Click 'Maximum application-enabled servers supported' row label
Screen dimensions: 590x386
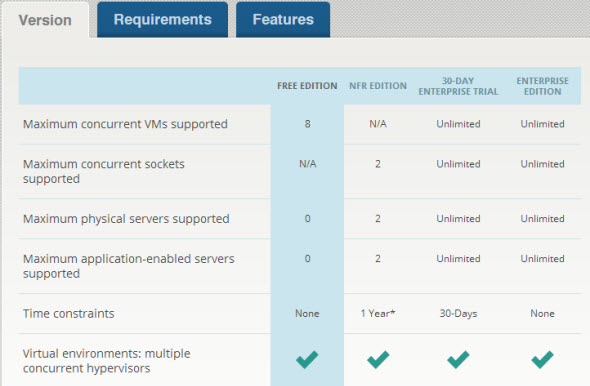tap(129, 266)
